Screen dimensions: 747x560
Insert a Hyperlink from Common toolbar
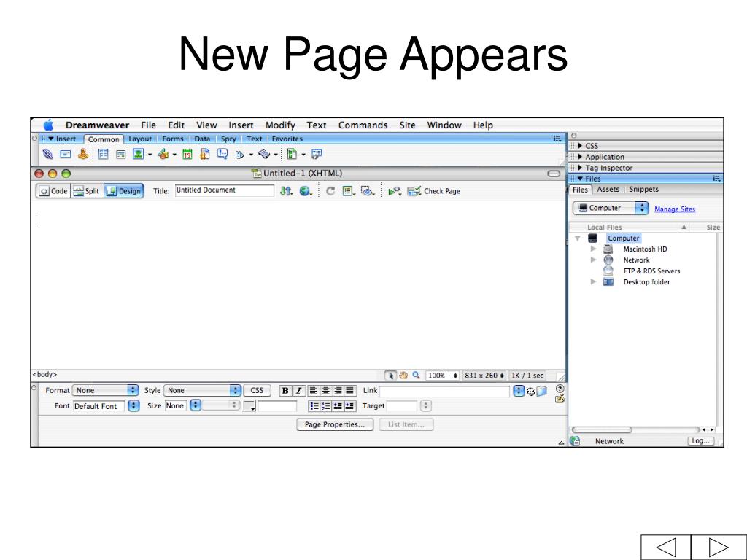pos(47,154)
